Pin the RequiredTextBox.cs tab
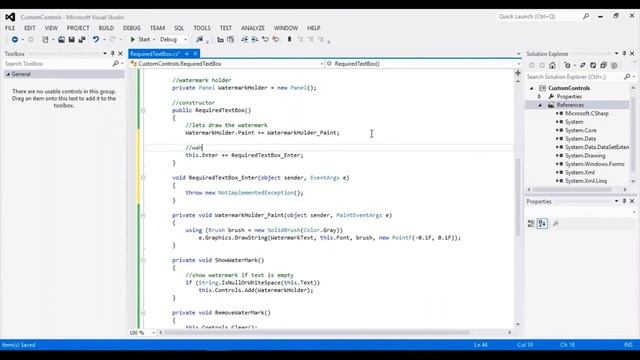Viewport: 640px width, 360px height. (x=187, y=53)
